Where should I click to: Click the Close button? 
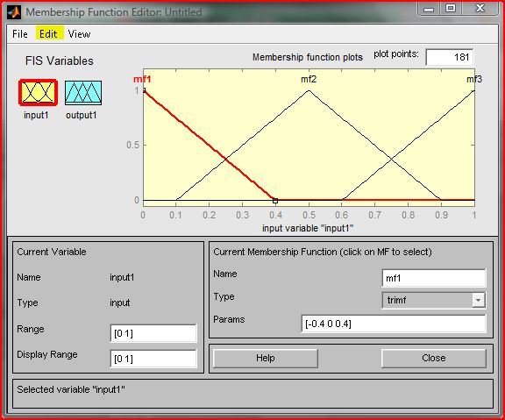pos(433,358)
